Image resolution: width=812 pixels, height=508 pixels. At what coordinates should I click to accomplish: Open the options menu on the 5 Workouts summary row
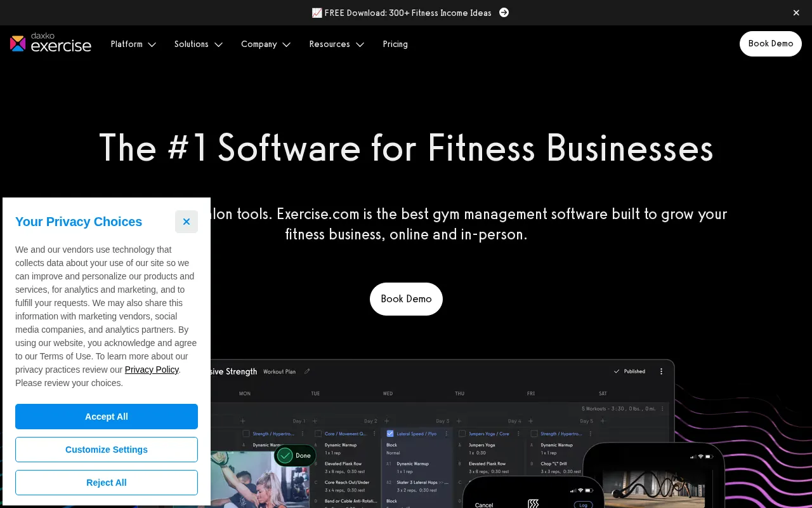click(663, 409)
